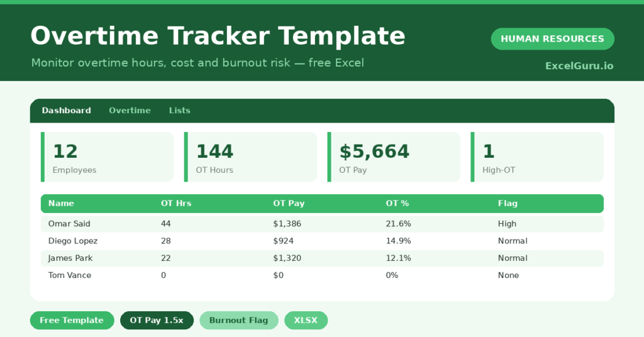This screenshot has height=337, width=644.
Task: Click the None flag for Tom Vance
Action: click(x=508, y=275)
